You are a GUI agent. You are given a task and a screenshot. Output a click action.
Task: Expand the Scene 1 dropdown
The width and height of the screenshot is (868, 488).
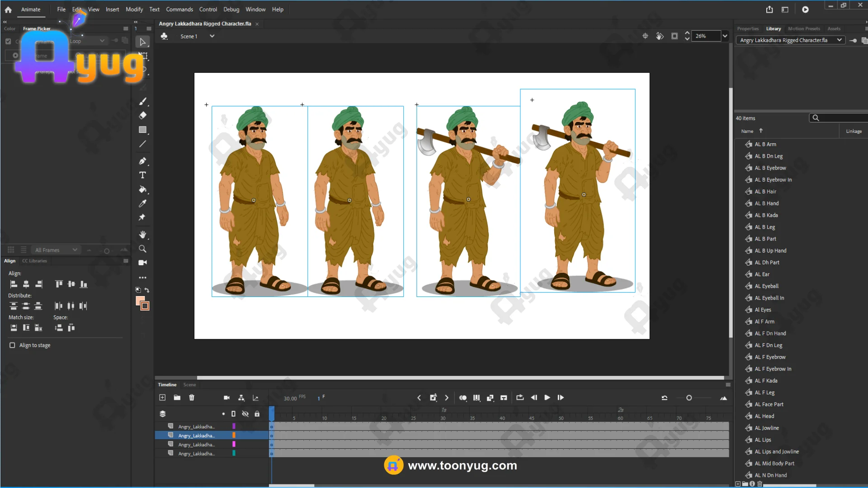212,36
